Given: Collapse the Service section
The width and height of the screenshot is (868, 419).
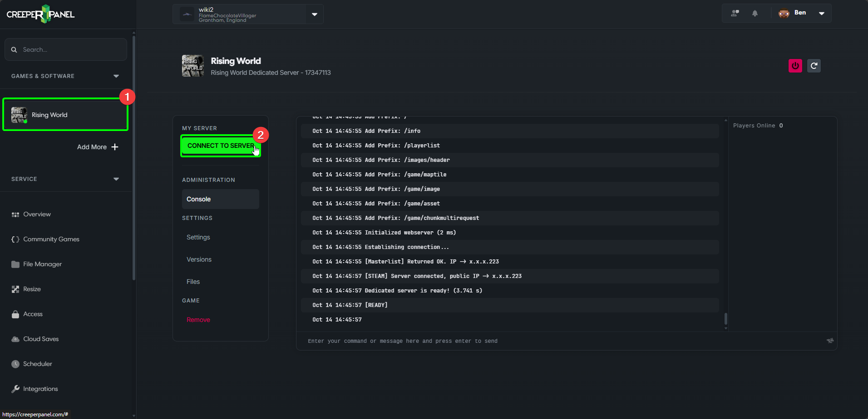Looking at the screenshot, I should point(116,179).
